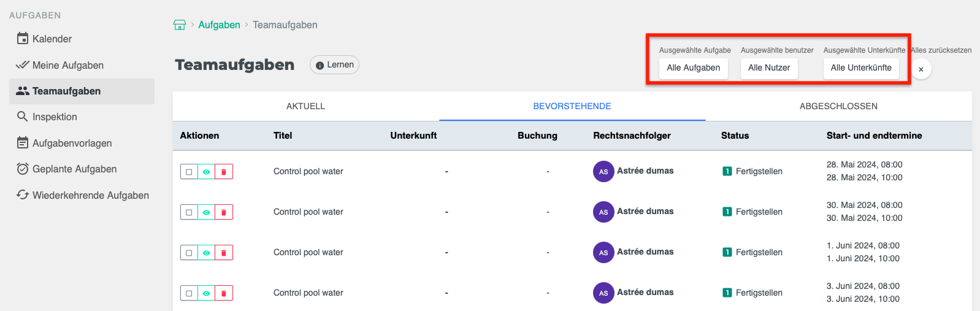The height and width of the screenshot is (311, 980).
Task: Open Wiederkehrende Aufgaben in sidebar
Action: (x=90, y=195)
